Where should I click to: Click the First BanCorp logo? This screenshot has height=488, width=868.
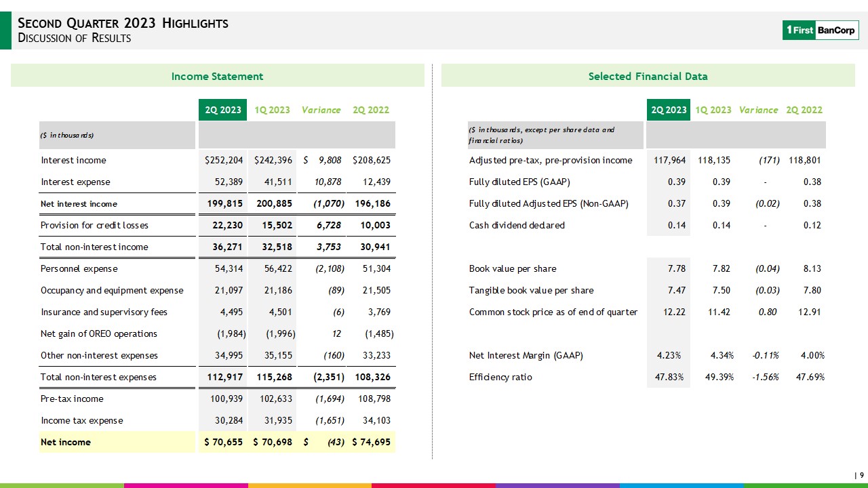tap(820, 30)
